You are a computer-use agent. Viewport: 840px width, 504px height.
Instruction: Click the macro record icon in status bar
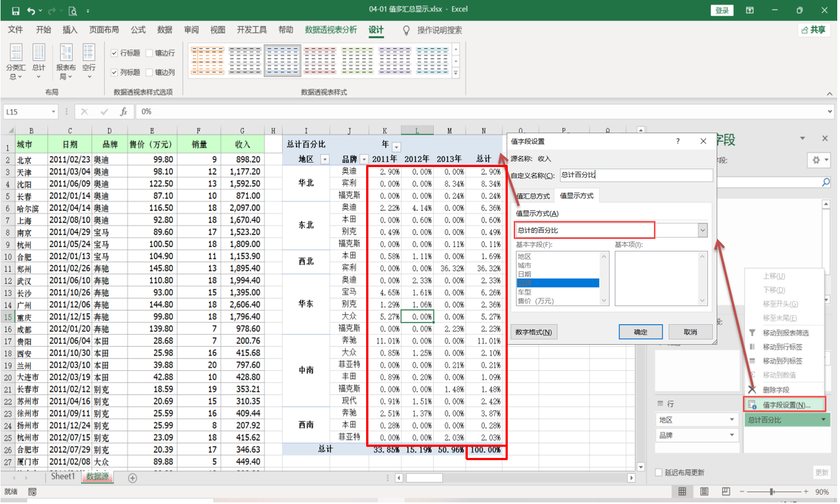32,492
